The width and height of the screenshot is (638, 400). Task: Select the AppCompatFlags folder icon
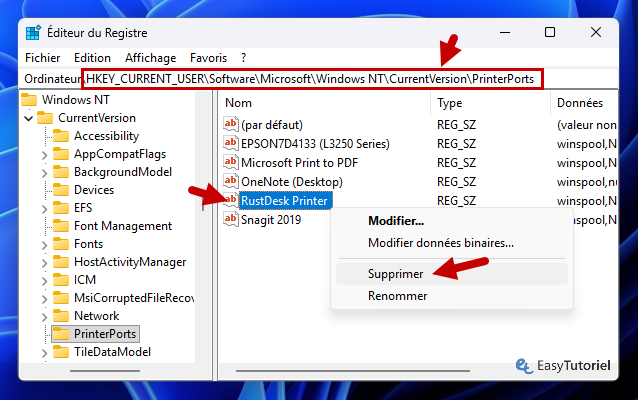click(61, 154)
